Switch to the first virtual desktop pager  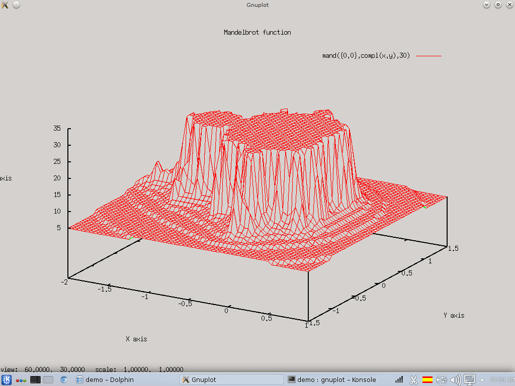pyautogui.click(x=35, y=380)
